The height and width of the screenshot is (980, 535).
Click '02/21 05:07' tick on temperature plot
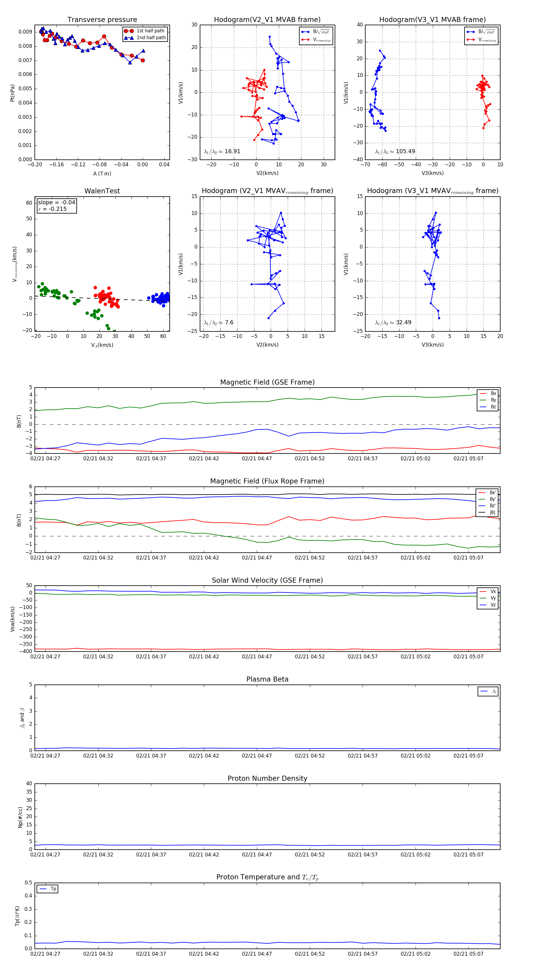[x=468, y=954]
